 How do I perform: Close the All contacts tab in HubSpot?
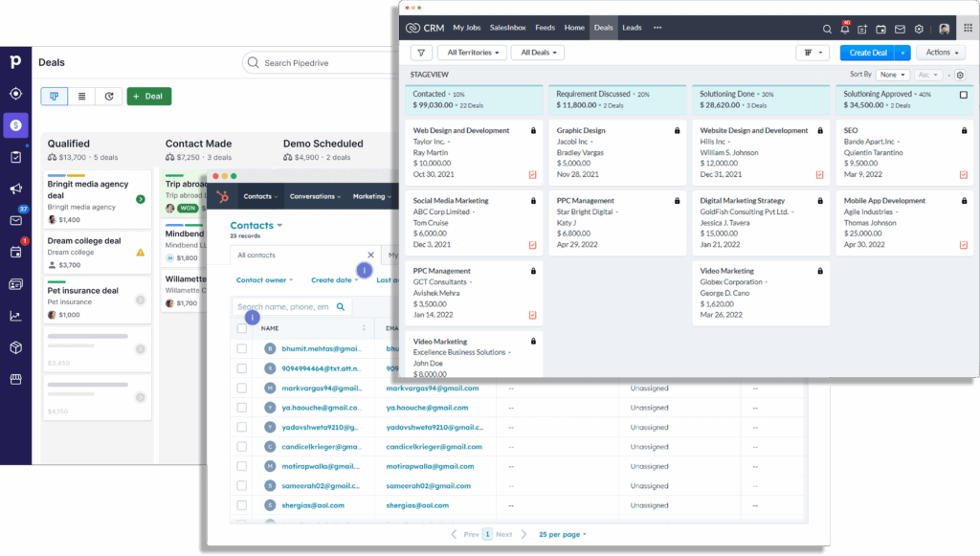tap(370, 255)
